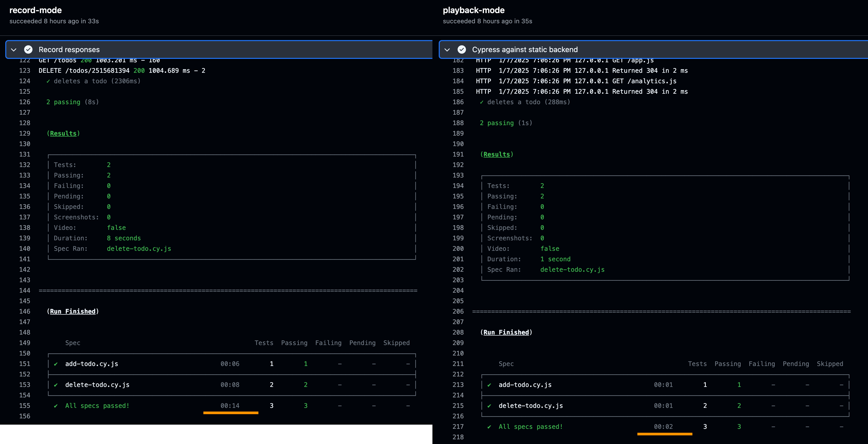Click 'Returned 304 in 2 ms' on line 185
This screenshot has width=868, height=444.
click(650, 92)
